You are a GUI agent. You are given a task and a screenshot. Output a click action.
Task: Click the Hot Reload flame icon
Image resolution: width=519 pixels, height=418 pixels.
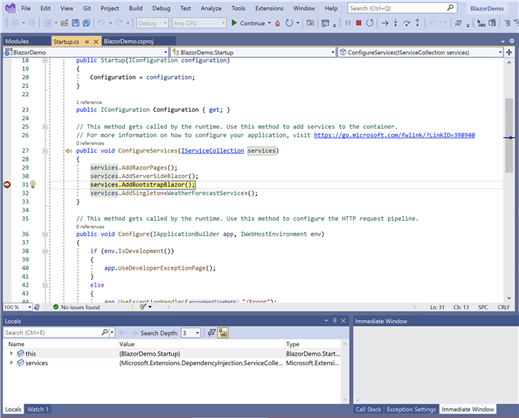[x=277, y=23]
